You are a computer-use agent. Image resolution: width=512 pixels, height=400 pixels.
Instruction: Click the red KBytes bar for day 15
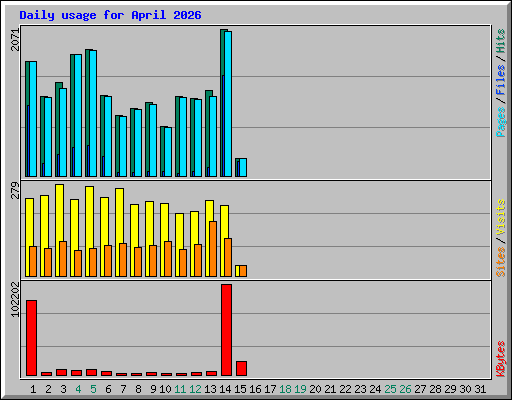coord(241,368)
